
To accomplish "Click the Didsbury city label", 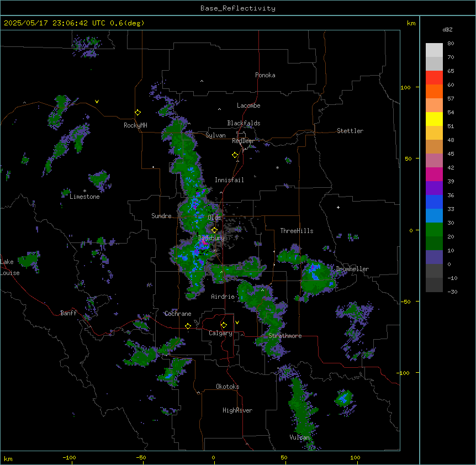I will (x=211, y=238).
